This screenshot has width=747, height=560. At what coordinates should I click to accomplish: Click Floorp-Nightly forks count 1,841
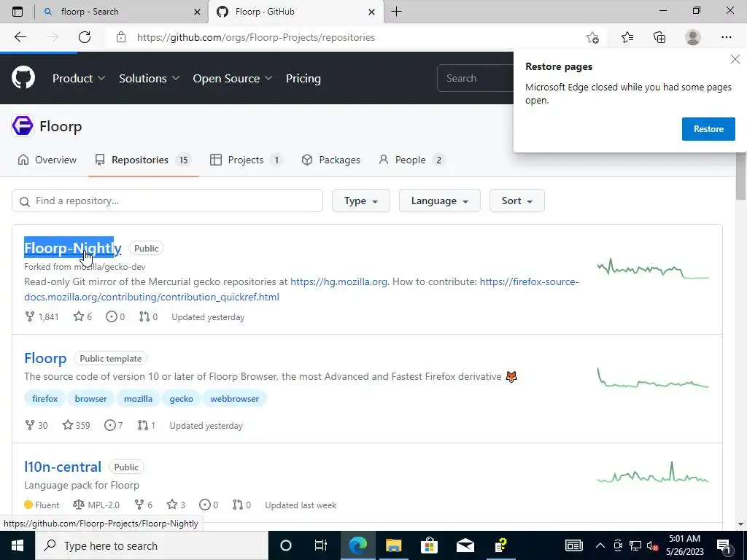click(42, 316)
